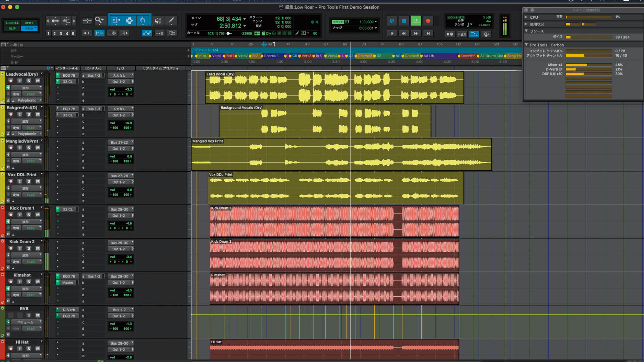
Task: Stop playback with the Stop button
Action: point(404,21)
